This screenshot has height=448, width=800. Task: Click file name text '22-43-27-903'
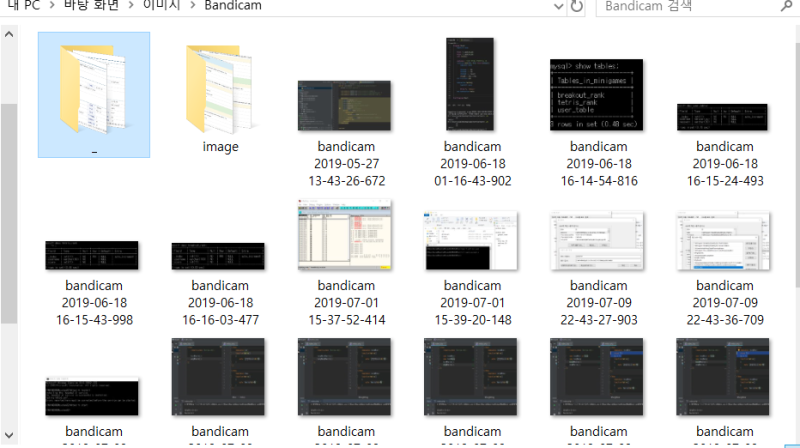click(599, 320)
